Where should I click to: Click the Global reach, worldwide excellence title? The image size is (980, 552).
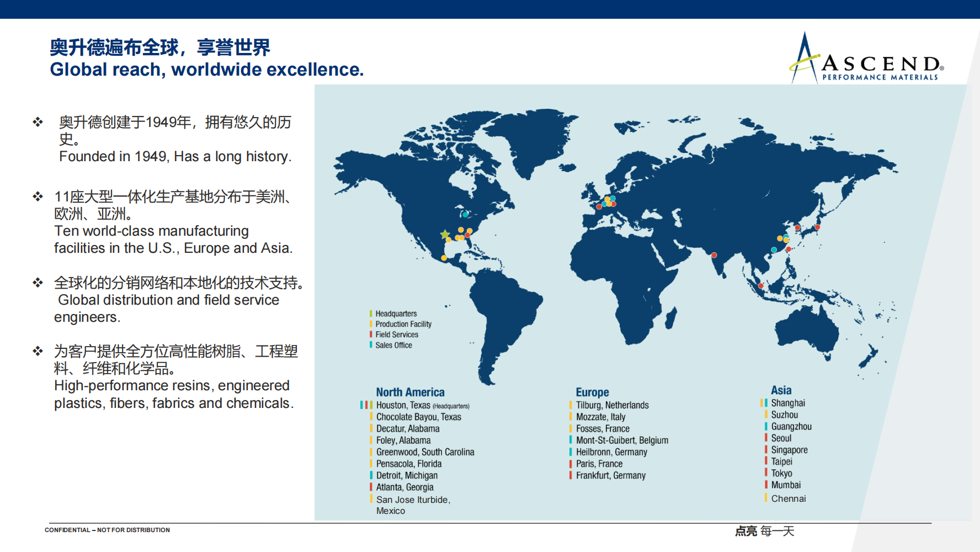[x=206, y=70]
